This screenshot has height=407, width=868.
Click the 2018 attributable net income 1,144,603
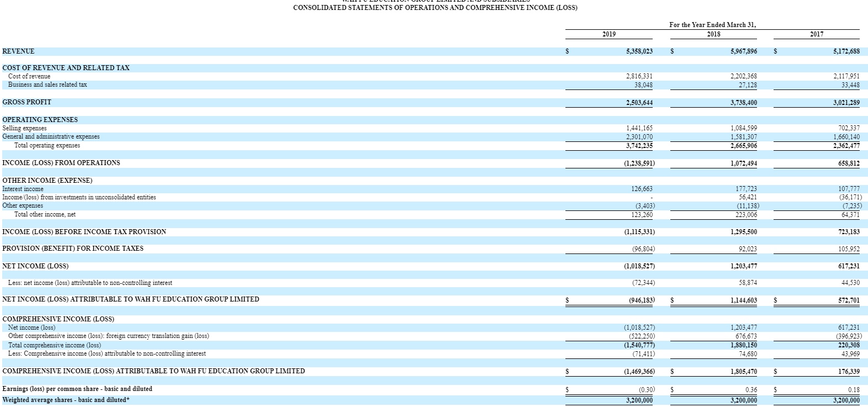pos(744,300)
